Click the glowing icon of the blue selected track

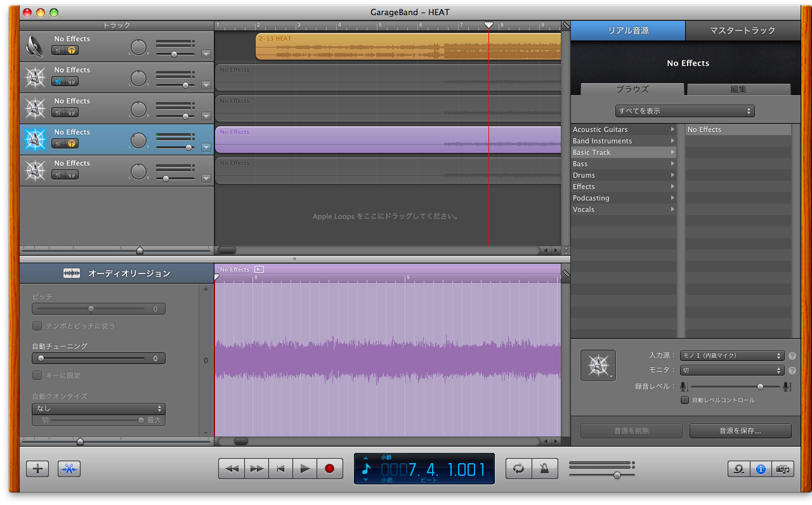tap(35, 140)
